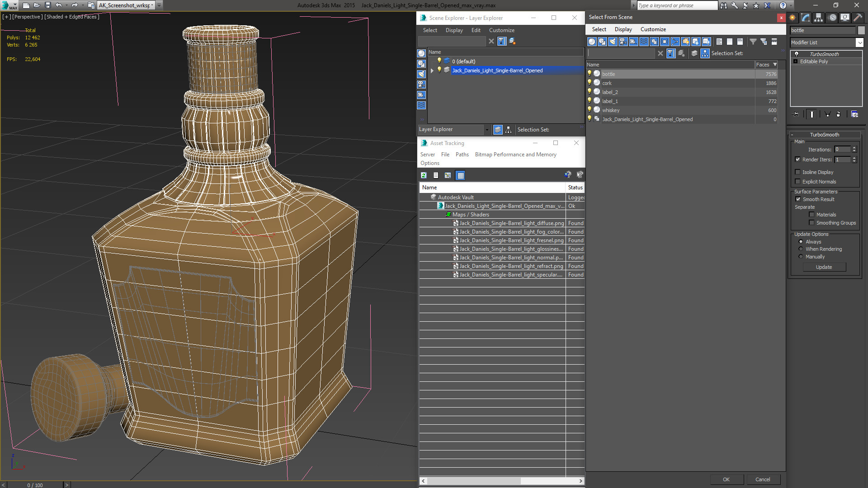Toggle Display Lights filter in Select From Scene
The width and height of the screenshot is (868, 488).
(x=613, y=42)
